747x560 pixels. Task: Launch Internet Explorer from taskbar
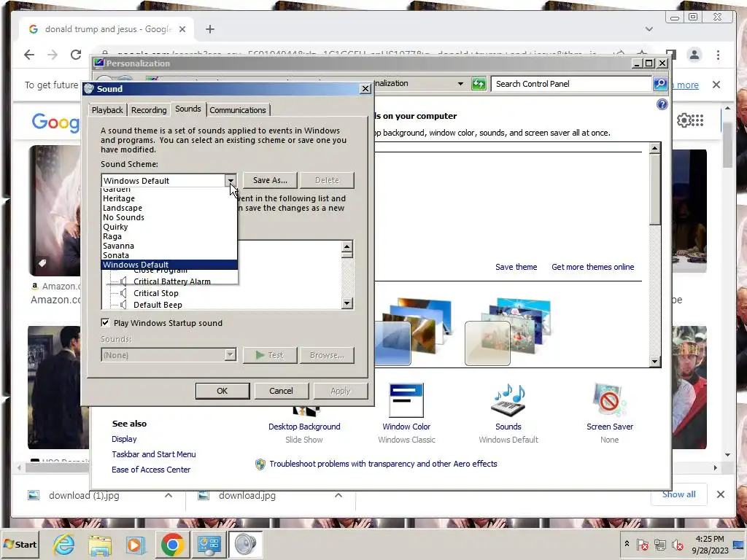click(63, 544)
